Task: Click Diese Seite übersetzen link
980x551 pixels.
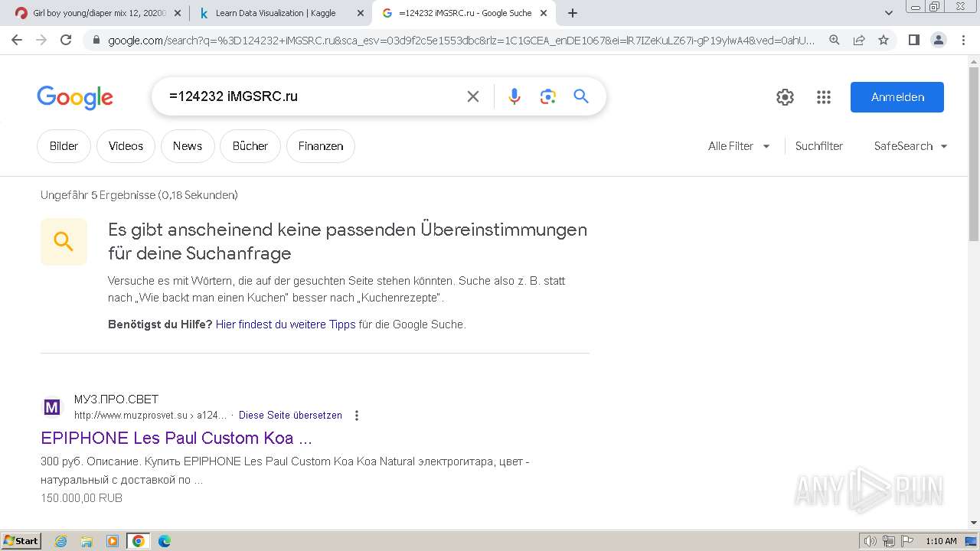Action: [x=290, y=416]
